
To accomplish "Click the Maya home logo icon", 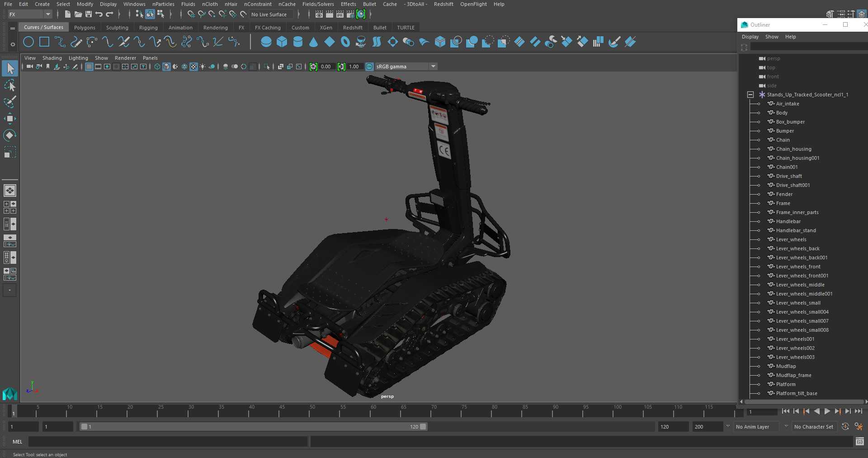I will point(10,394).
